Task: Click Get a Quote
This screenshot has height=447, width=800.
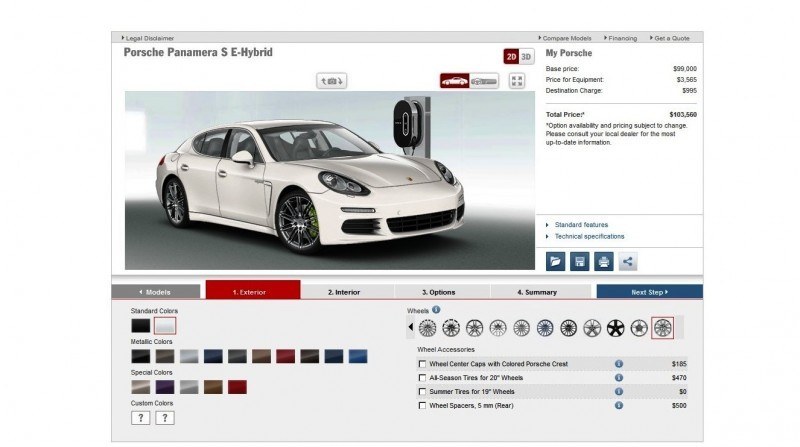Action: (x=671, y=38)
